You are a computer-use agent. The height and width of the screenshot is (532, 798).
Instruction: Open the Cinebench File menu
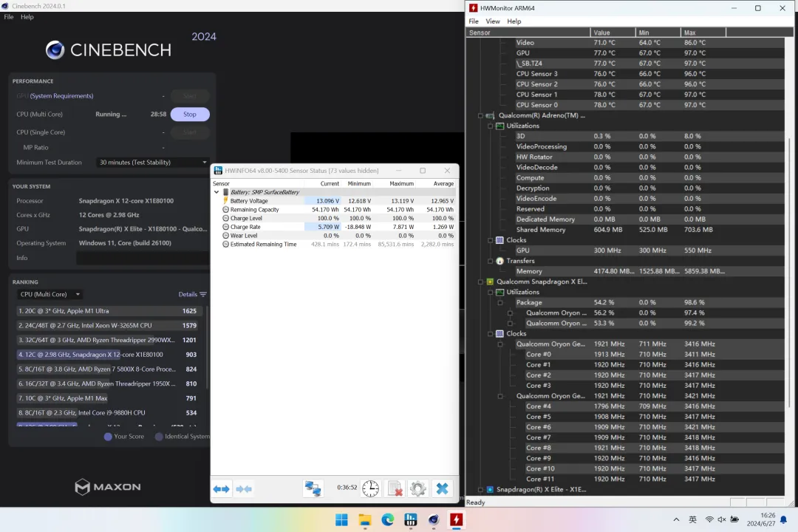9,17
